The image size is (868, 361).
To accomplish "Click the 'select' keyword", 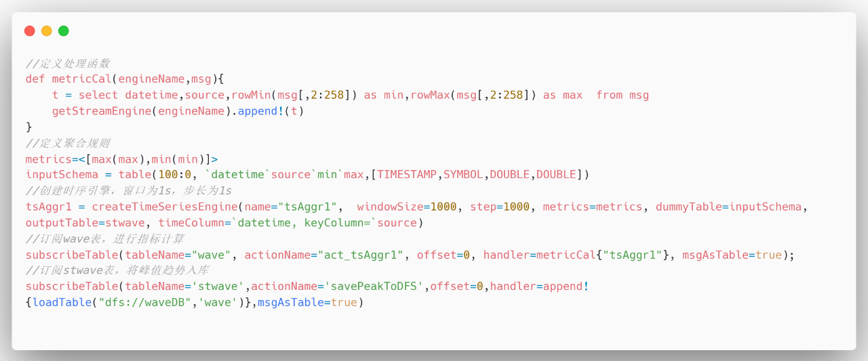I will (x=98, y=95).
